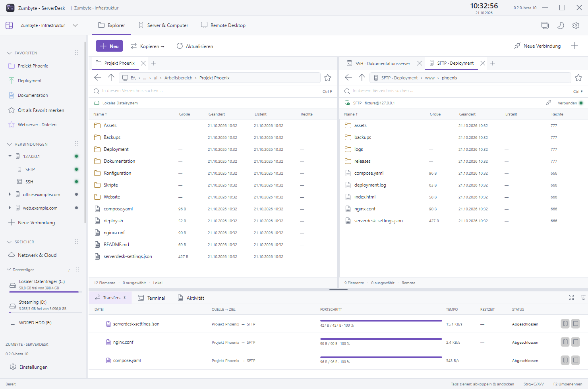This screenshot has height=389, width=588.
Task: Add new tab in right pane
Action: (493, 63)
